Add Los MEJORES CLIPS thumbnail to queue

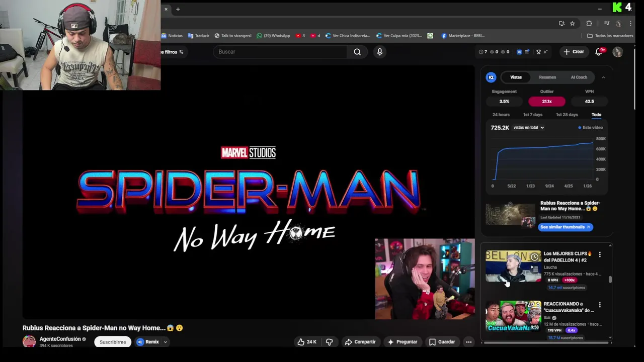coord(535,269)
